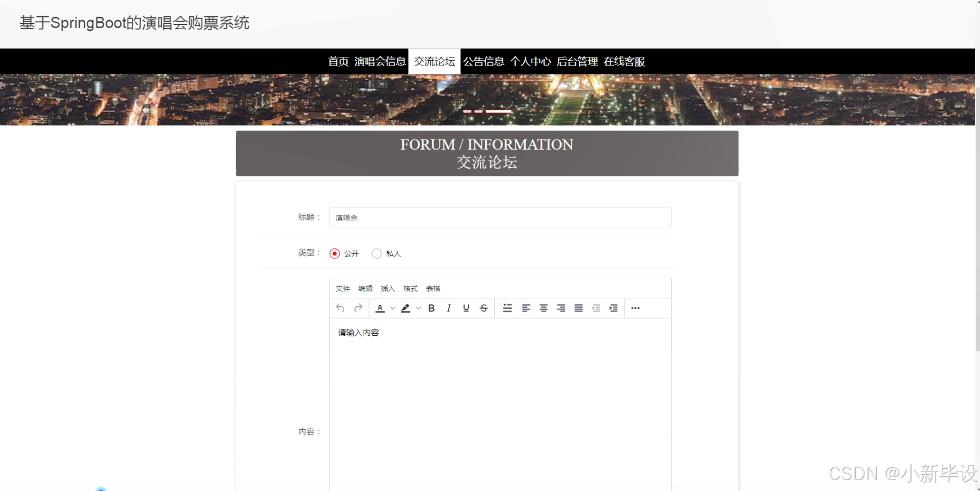Apply italic formatting in the content editor
The height and width of the screenshot is (491, 980).
pos(449,308)
